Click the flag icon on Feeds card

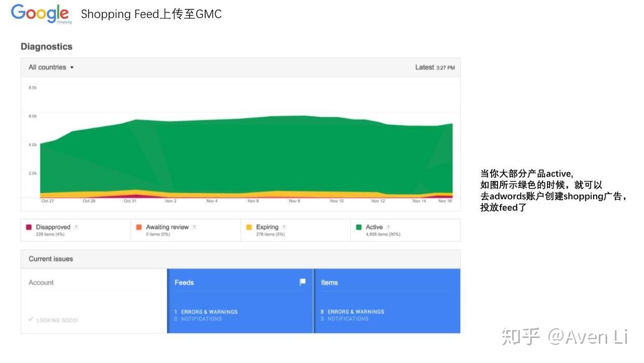point(302,282)
